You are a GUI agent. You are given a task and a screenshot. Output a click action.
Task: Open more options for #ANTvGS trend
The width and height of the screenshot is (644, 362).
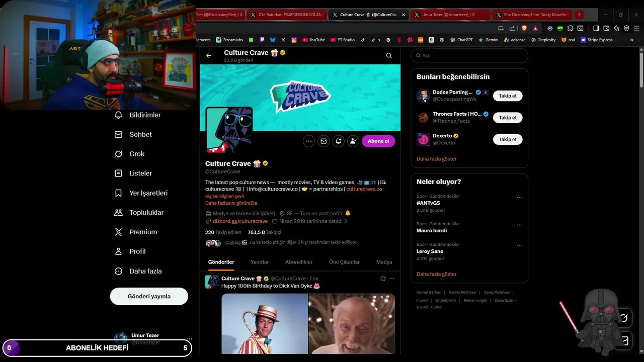point(519,198)
